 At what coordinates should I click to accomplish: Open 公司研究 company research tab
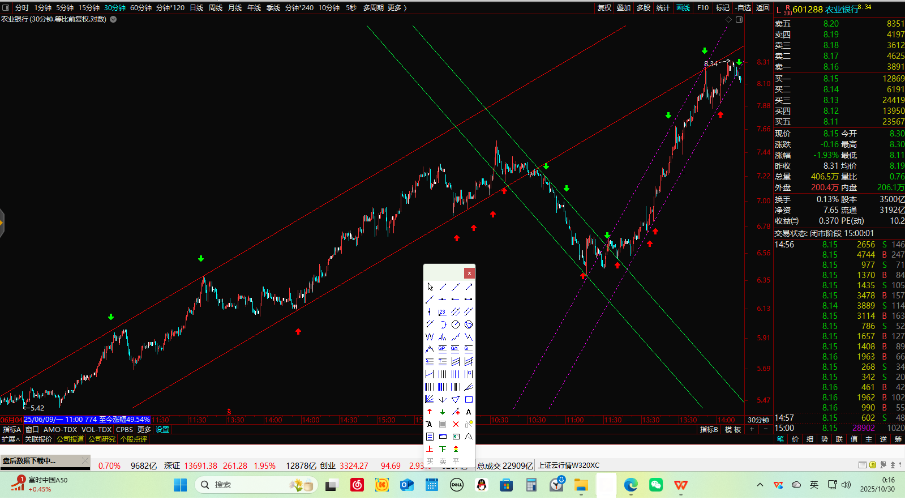coord(102,439)
